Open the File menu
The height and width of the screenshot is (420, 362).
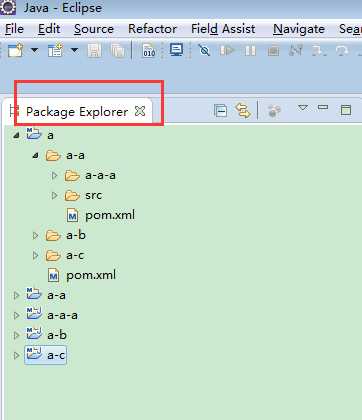coord(14,29)
